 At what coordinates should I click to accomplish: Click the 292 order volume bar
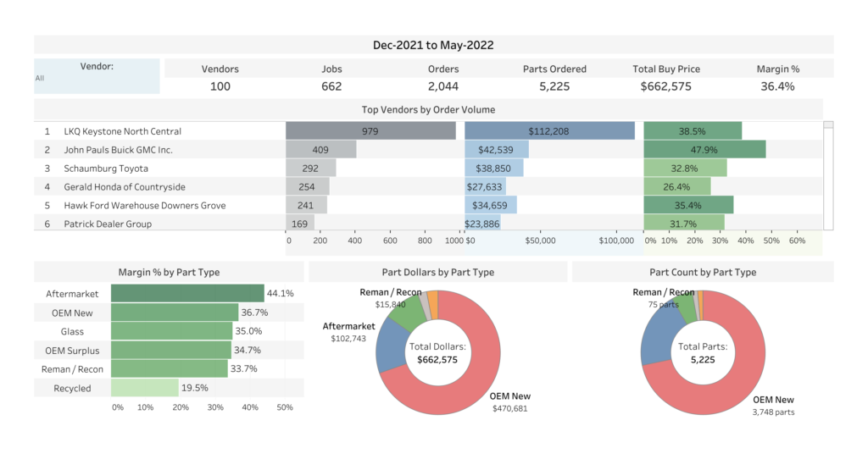point(311,169)
